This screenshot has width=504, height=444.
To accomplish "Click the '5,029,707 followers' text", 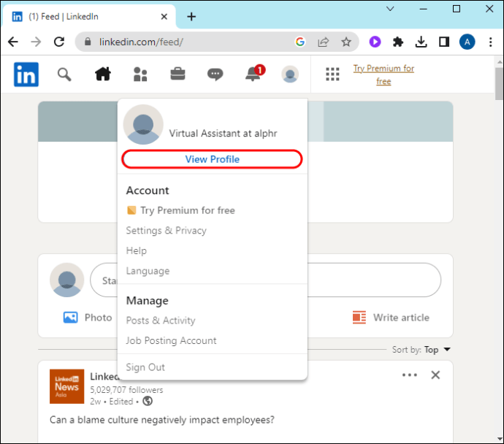I will tap(126, 390).
